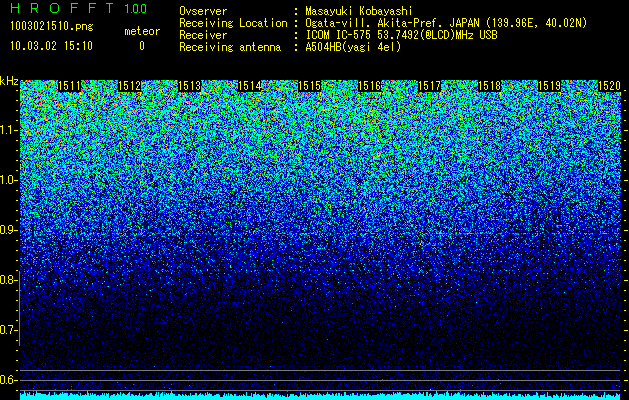This screenshot has width=629, height=400.
Task: Click the Receiving antenna label
Action: (230, 47)
